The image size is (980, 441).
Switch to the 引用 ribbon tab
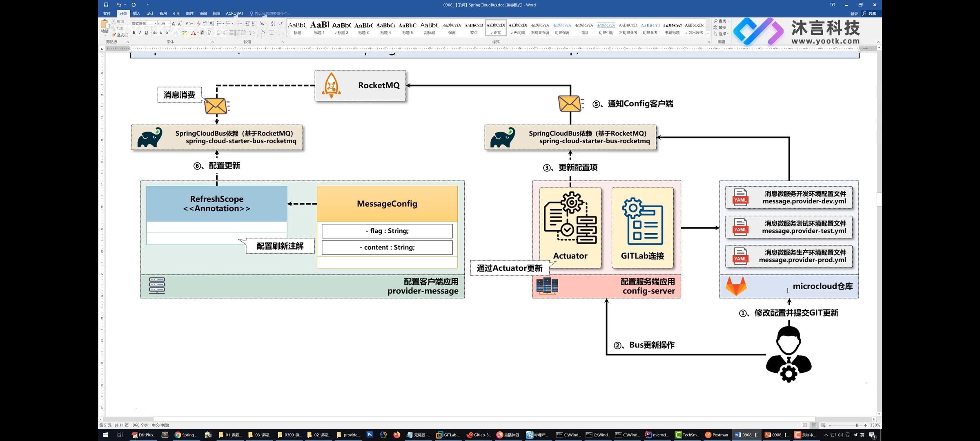pos(176,13)
